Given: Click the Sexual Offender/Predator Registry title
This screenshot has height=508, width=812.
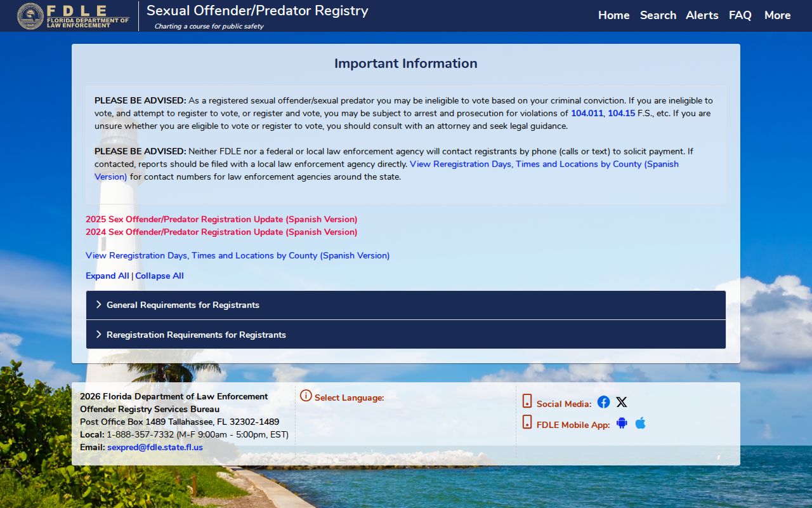Looking at the screenshot, I should coord(257,11).
